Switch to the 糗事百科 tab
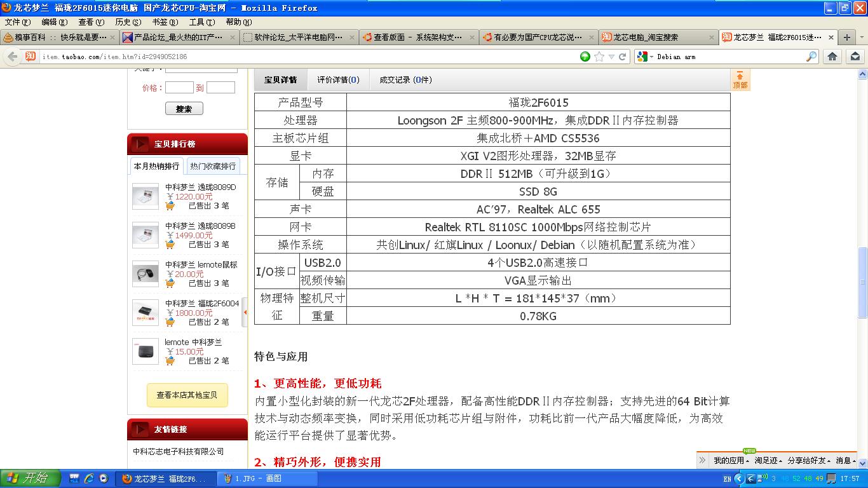This screenshot has width=868, height=488. point(60,37)
